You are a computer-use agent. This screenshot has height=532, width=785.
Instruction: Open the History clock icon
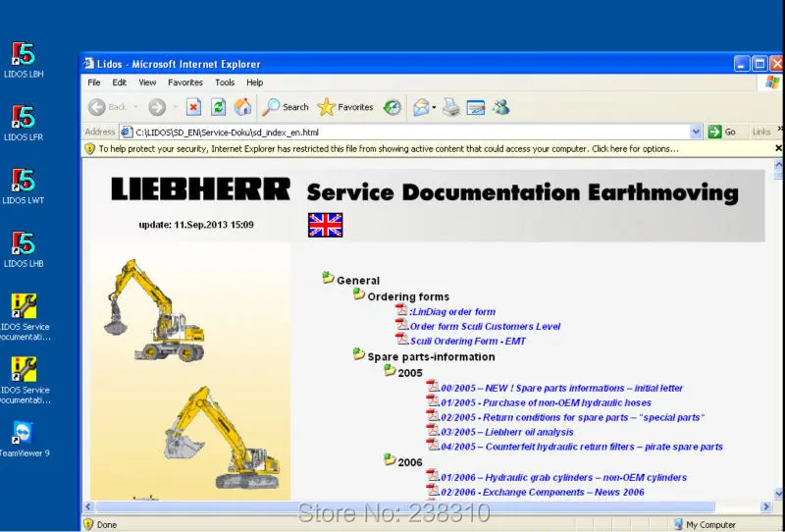tap(392, 107)
